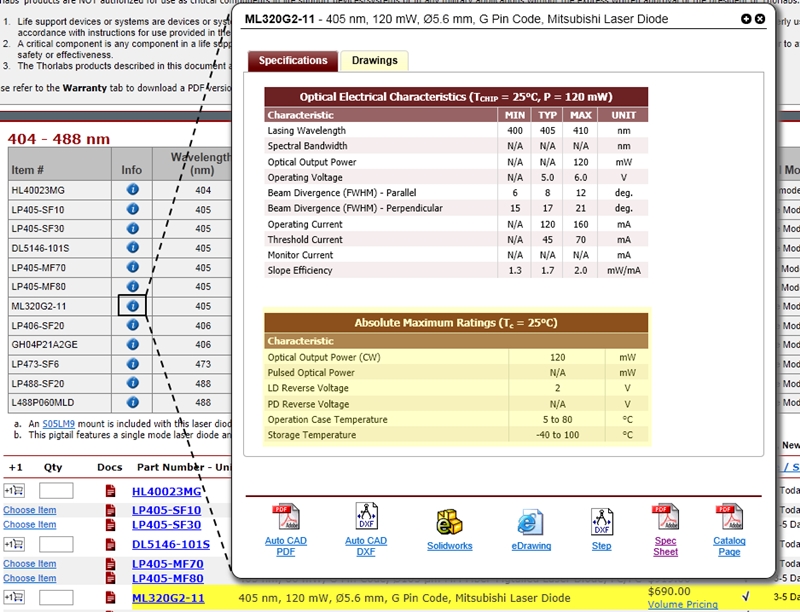800x612 pixels.
Task: Click the Catalog Page link text
Action: tap(729, 546)
